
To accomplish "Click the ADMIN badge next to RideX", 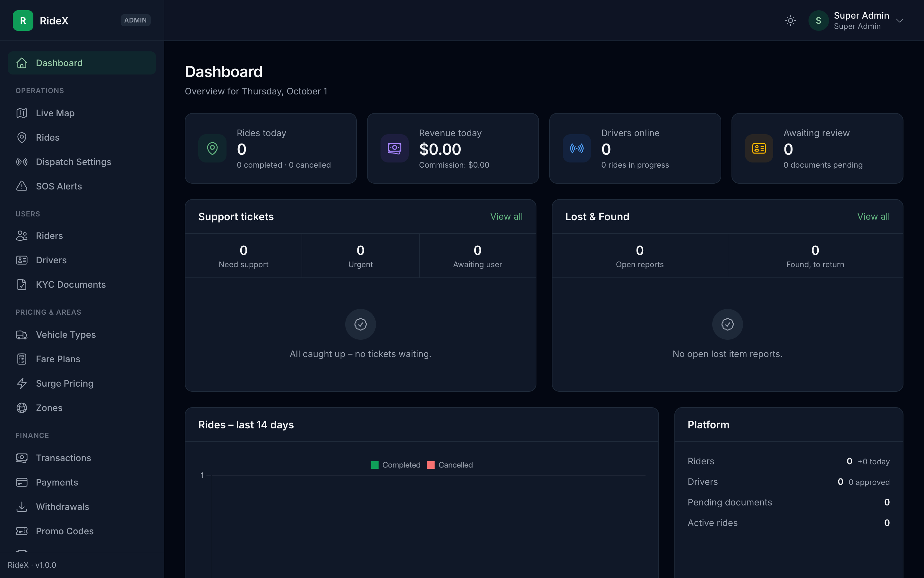I will pyautogui.click(x=135, y=20).
